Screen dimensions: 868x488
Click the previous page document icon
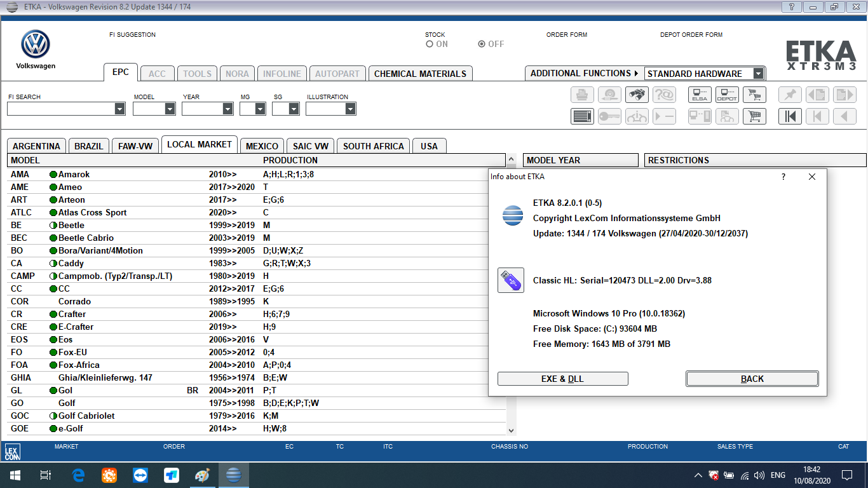[817, 95]
